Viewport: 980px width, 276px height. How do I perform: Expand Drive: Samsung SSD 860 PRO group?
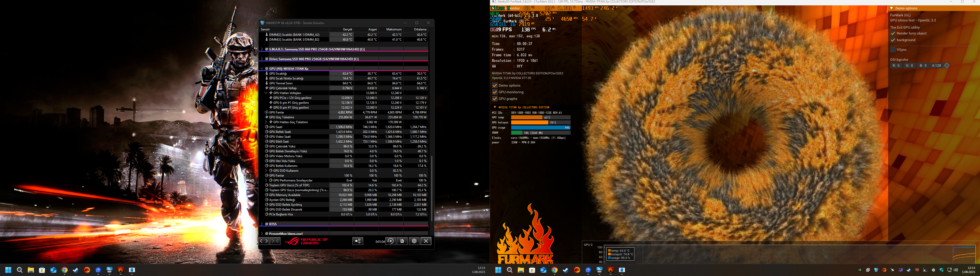tap(262, 59)
